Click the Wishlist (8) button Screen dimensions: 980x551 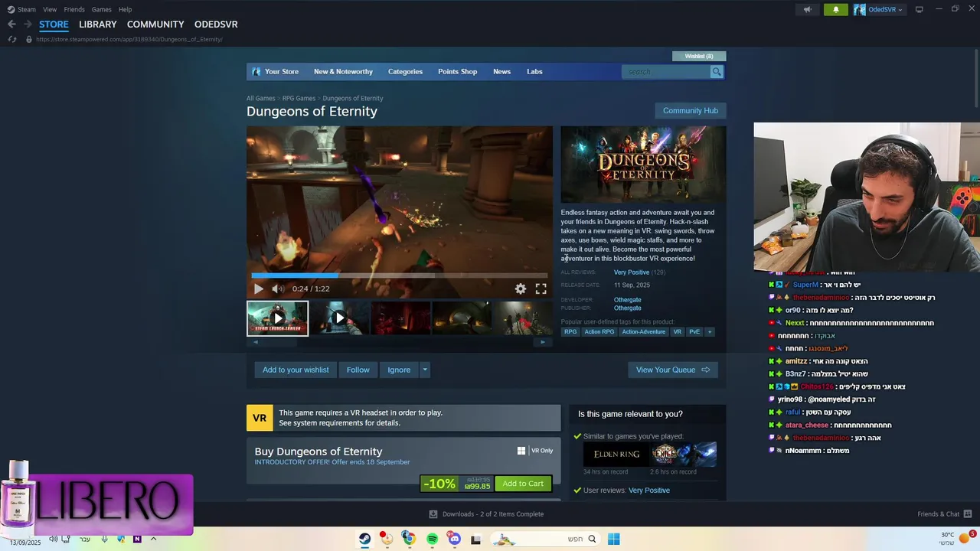(699, 56)
